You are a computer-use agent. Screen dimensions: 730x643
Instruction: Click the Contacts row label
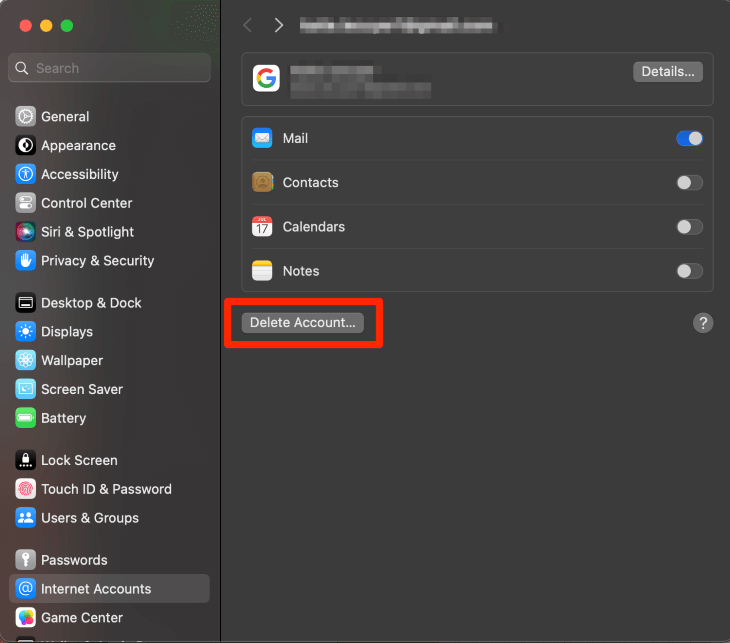pyautogui.click(x=311, y=183)
